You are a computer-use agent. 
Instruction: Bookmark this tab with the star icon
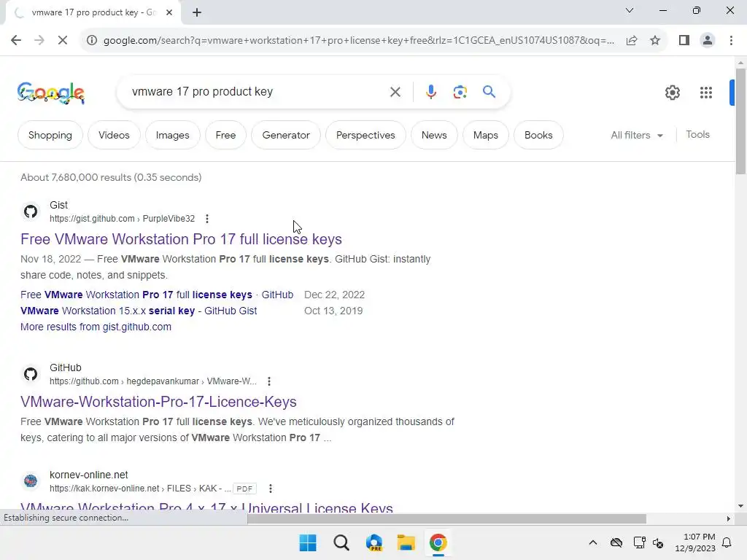pos(655,41)
